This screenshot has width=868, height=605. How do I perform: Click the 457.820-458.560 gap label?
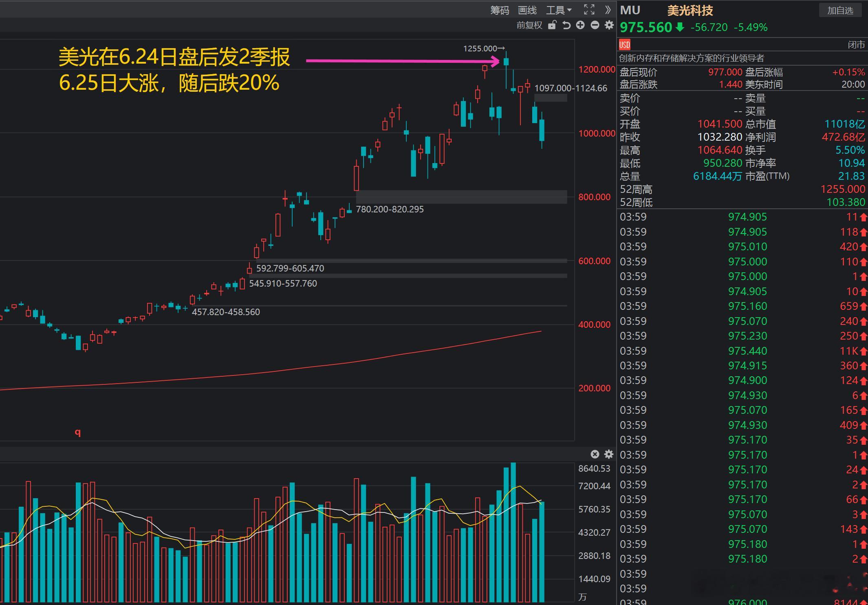click(x=226, y=312)
